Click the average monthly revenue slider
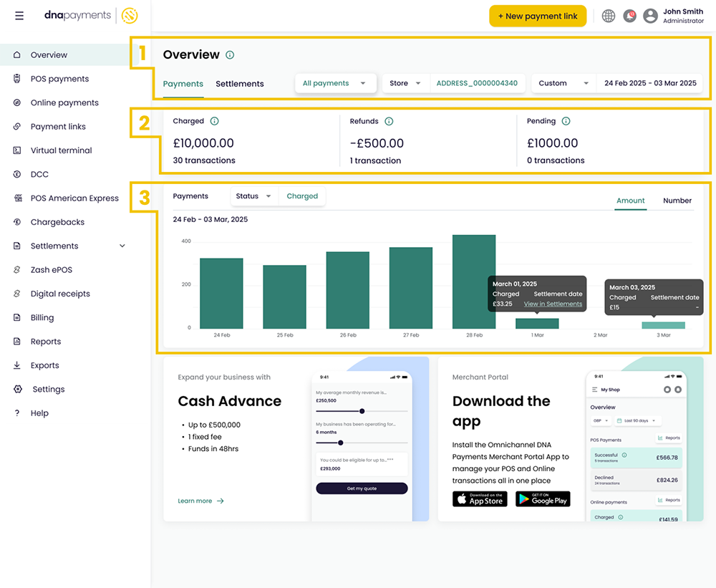This screenshot has width=716, height=588. 362,411
